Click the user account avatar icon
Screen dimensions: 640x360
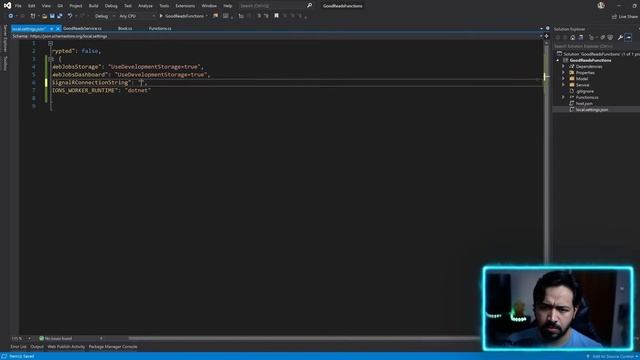pos(601,5)
